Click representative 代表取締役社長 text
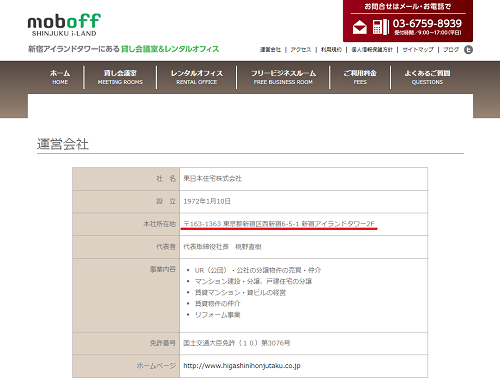Screen dimensions: 500x382 point(222,247)
